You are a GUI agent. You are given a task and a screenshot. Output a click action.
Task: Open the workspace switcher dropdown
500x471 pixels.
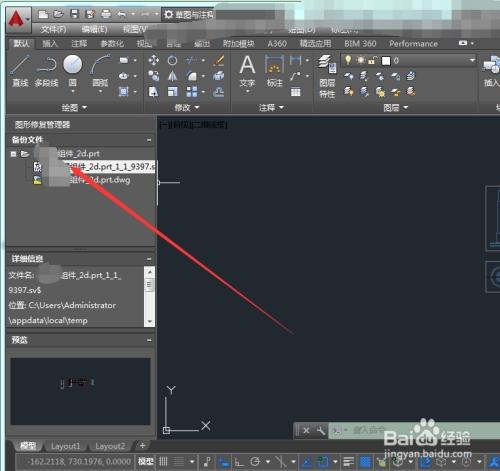coord(189,14)
